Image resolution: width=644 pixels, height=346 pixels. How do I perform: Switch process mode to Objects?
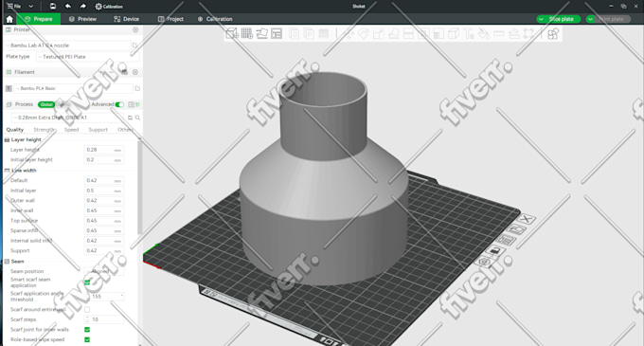[64, 104]
